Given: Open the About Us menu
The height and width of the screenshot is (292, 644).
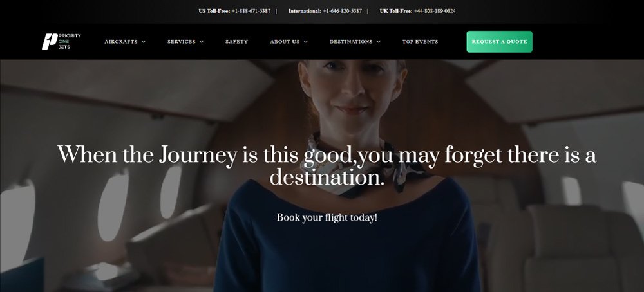Looking at the screenshot, I should tap(285, 41).
